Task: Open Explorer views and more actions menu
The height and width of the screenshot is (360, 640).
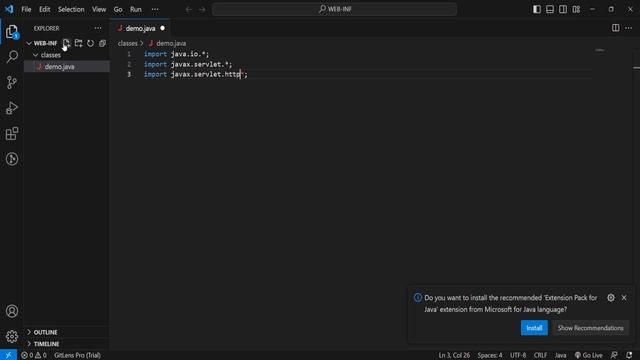Action: pyautogui.click(x=98, y=28)
